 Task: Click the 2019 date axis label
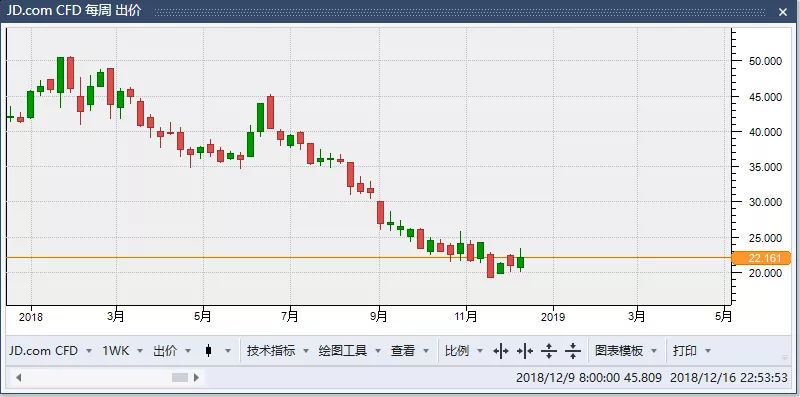click(553, 317)
